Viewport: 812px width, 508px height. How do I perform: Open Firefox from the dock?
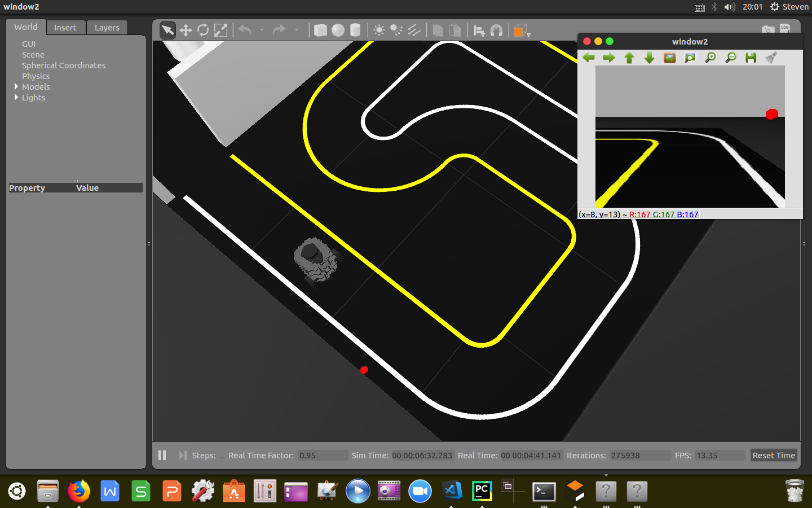(79, 491)
